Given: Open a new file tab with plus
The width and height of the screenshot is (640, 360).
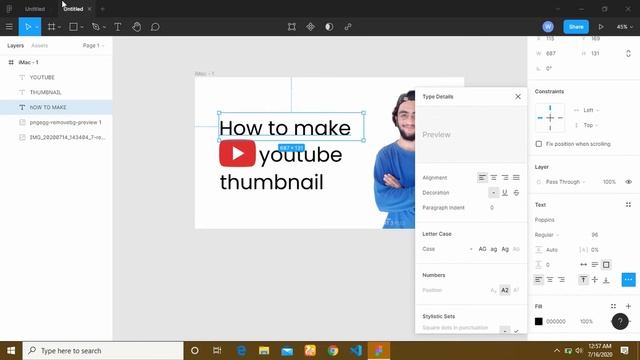Looking at the screenshot, I should coord(102,9).
